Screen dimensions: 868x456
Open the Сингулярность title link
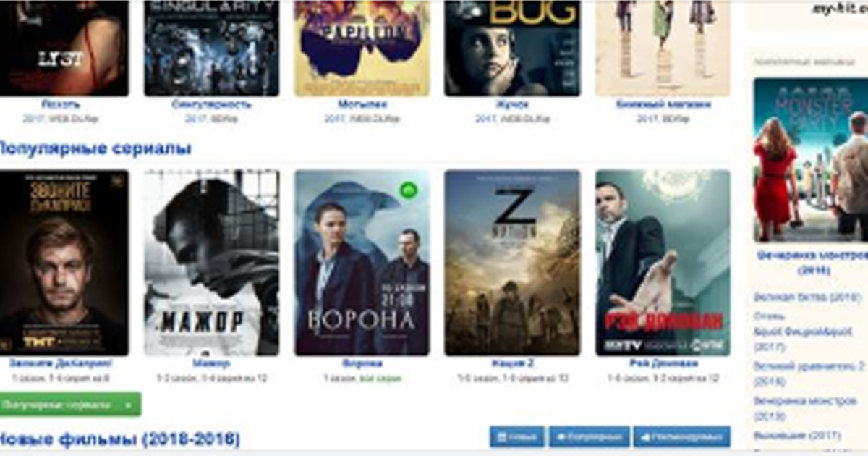coord(211,104)
